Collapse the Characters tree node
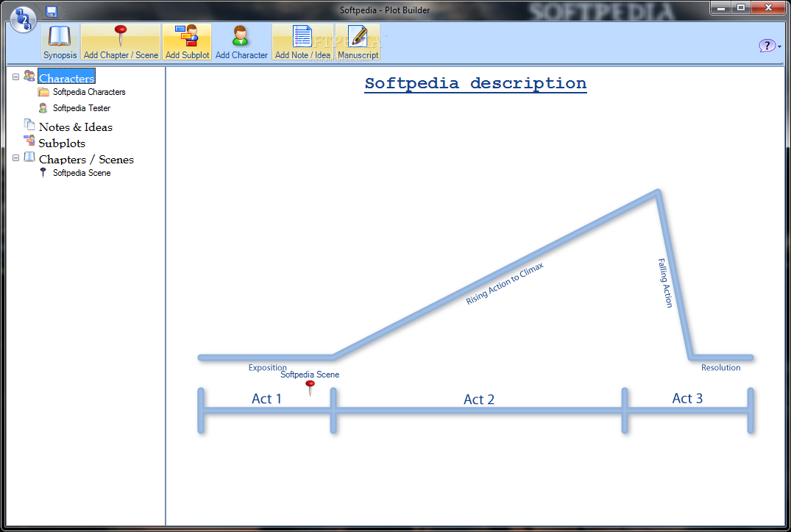The image size is (791, 532). pyautogui.click(x=15, y=77)
